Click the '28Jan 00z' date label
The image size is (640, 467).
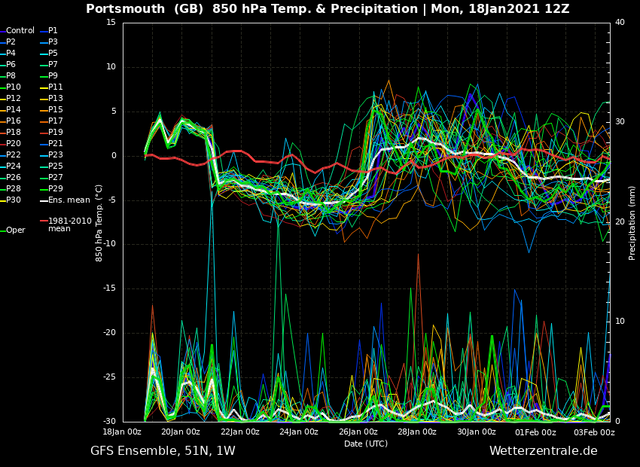[x=418, y=432]
